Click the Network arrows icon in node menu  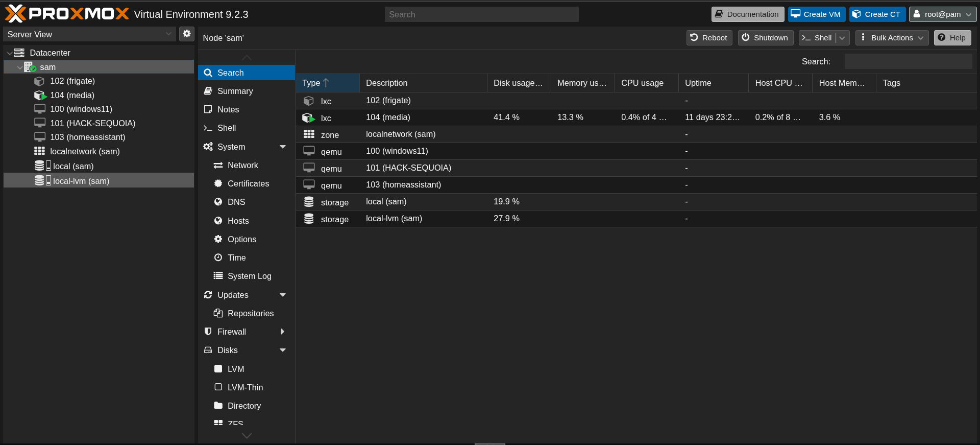coord(218,165)
